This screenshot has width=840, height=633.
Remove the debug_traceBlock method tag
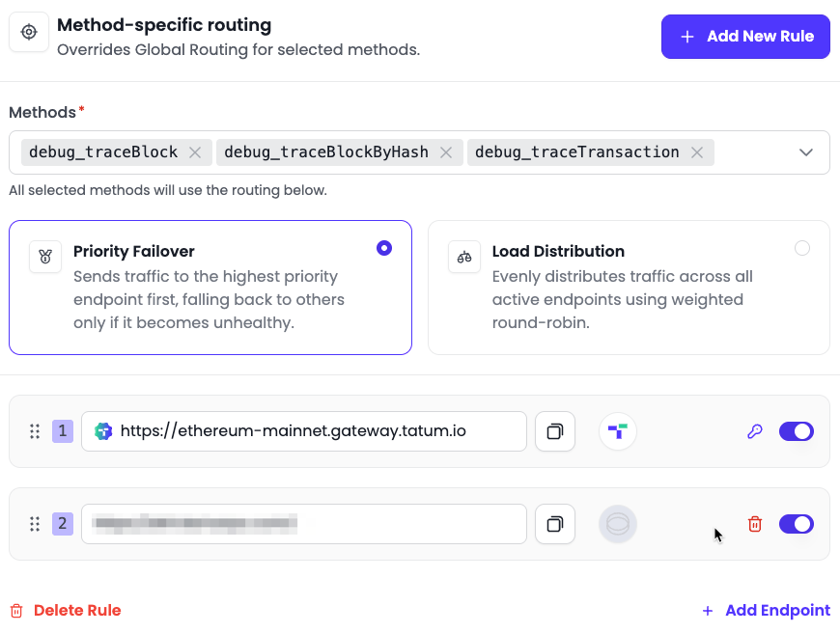195,152
